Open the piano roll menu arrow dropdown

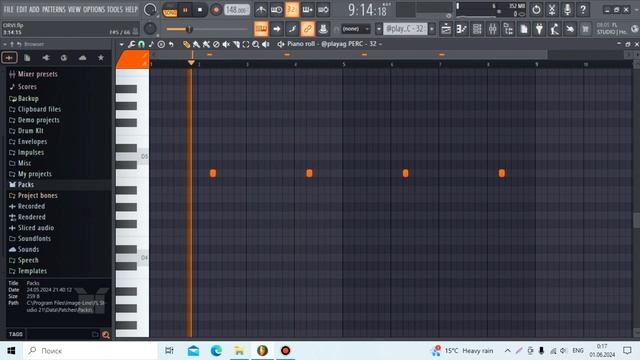(122, 44)
